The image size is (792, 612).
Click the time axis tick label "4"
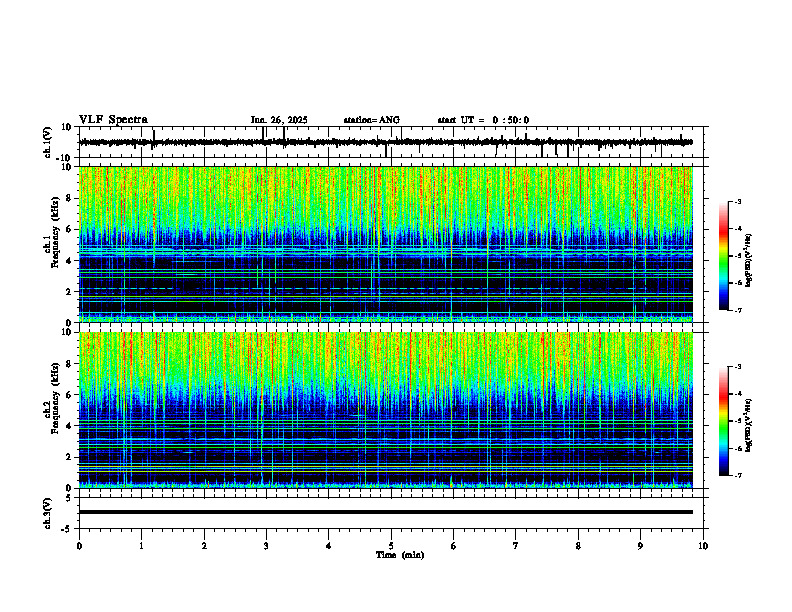(x=329, y=546)
